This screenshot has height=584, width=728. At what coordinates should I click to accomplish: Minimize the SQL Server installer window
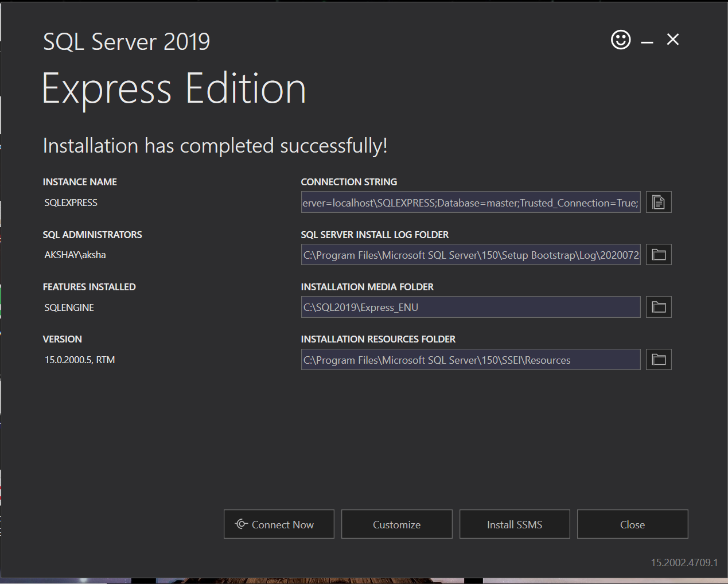pyautogui.click(x=647, y=42)
